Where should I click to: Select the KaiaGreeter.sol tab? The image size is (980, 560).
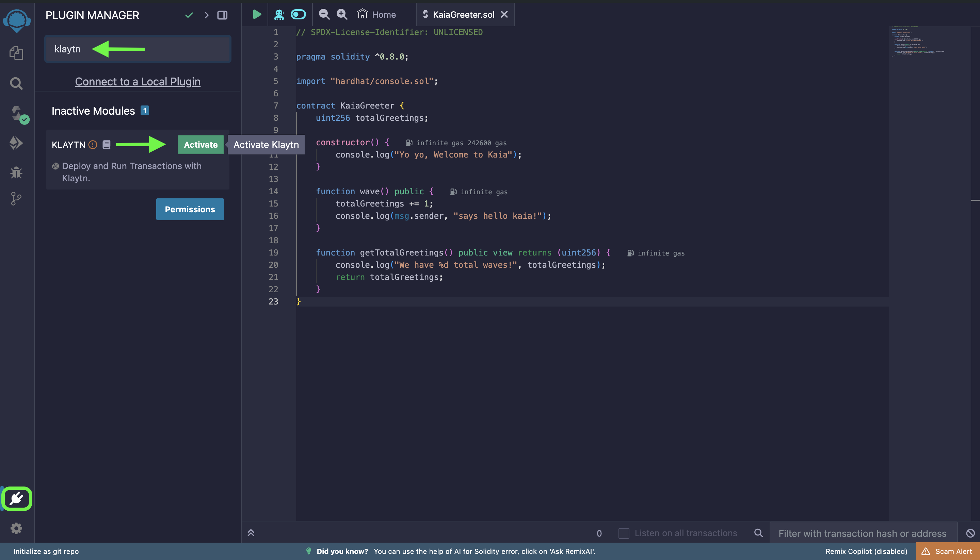pos(463,15)
